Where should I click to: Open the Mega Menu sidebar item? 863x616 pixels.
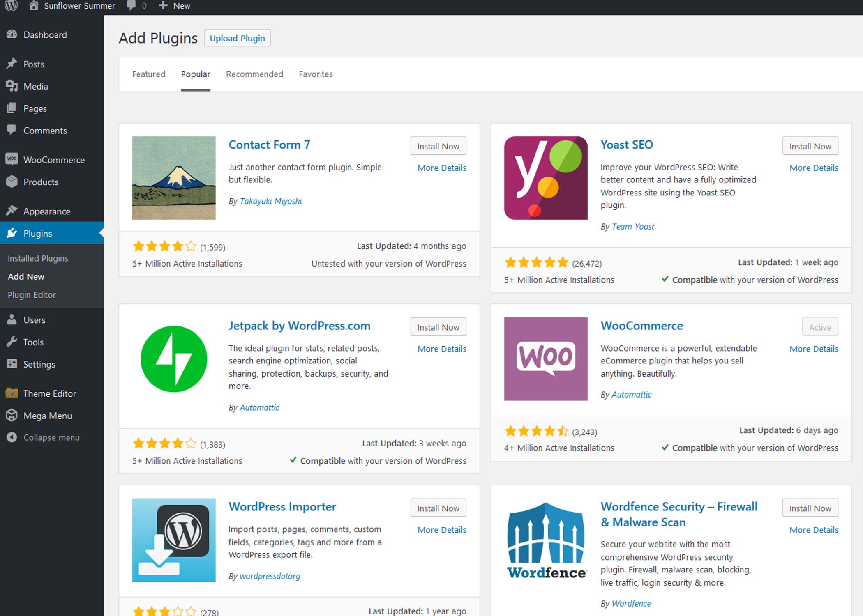(x=52, y=415)
